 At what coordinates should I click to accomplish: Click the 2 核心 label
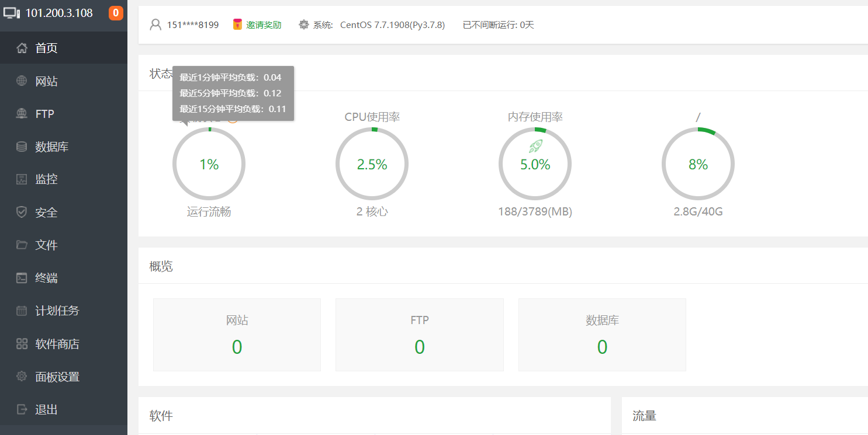point(372,212)
